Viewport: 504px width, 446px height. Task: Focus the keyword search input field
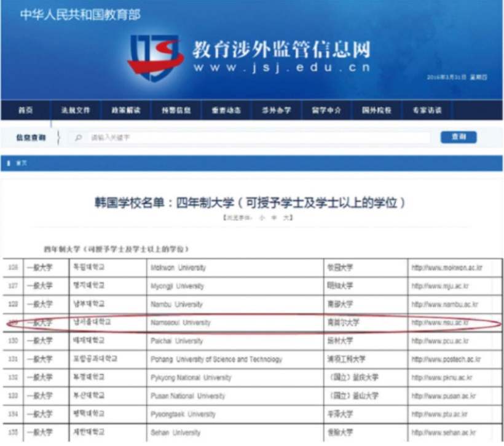tap(250, 138)
